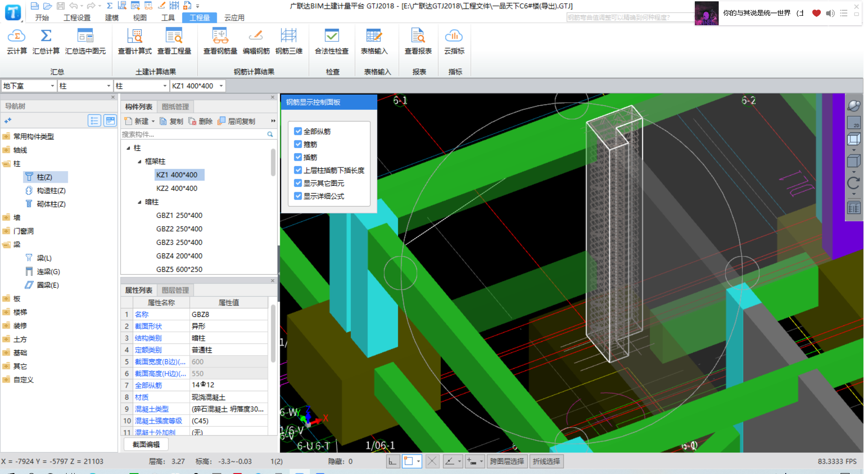Open the 图层管理 tab
Viewport: 868px width, 474px height.
click(175, 290)
